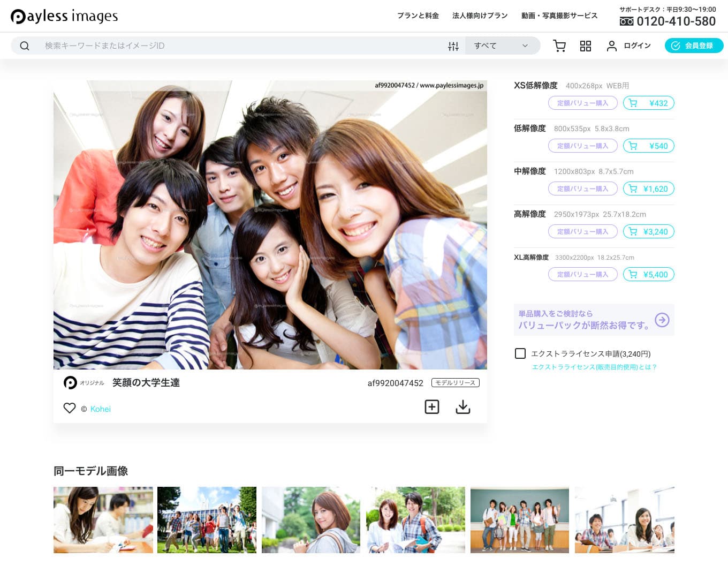Viewport: 728px width, 573px height.
Task: Click the value pack arrow icon
Action: pos(662,320)
